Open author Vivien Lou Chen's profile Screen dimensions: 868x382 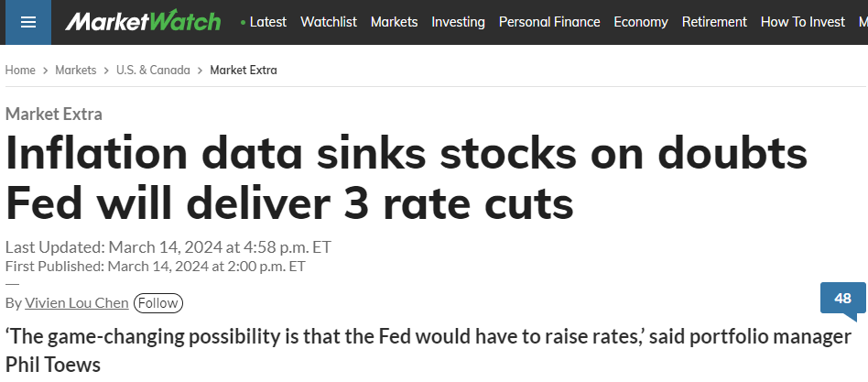pyautogui.click(x=76, y=303)
